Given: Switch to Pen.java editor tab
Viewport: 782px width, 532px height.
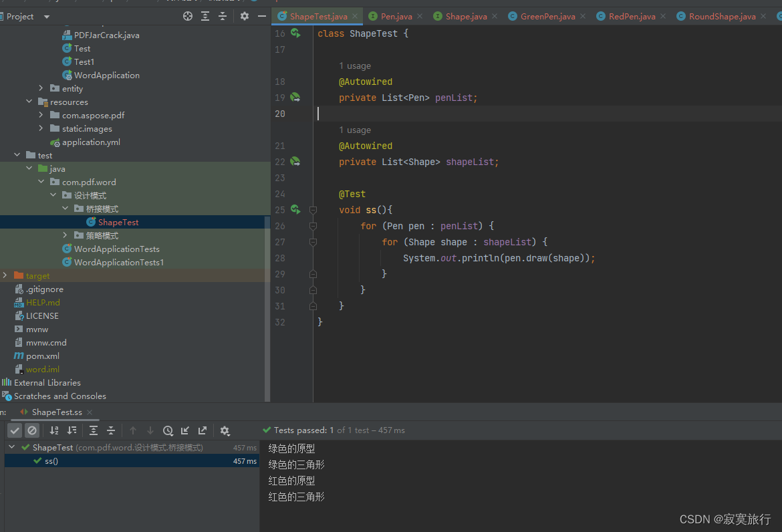Looking at the screenshot, I should pyautogui.click(x=396, y=17).
